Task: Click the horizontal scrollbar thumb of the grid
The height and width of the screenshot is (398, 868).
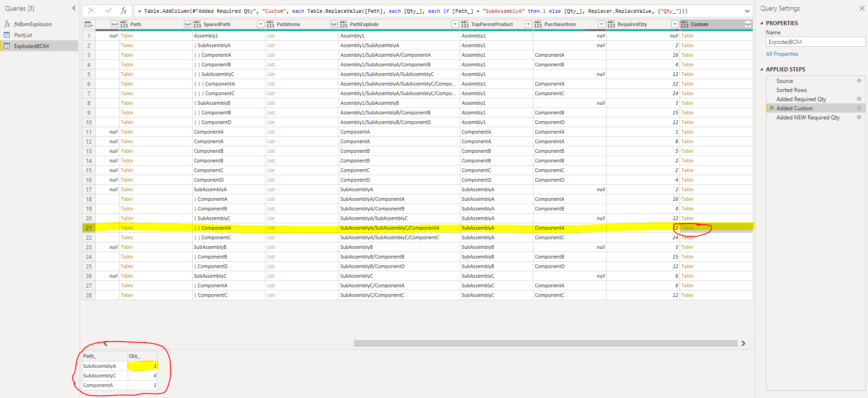Action: click(x=545, y=343)
